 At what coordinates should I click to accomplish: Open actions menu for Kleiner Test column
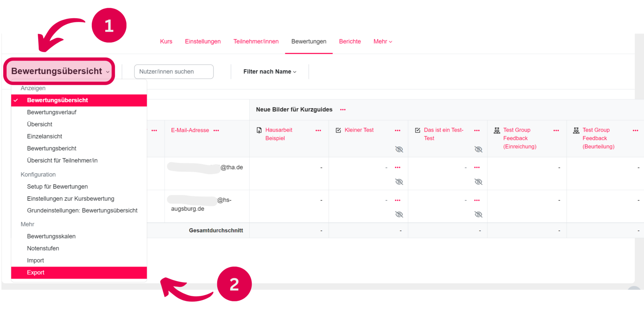click(398, 130)
